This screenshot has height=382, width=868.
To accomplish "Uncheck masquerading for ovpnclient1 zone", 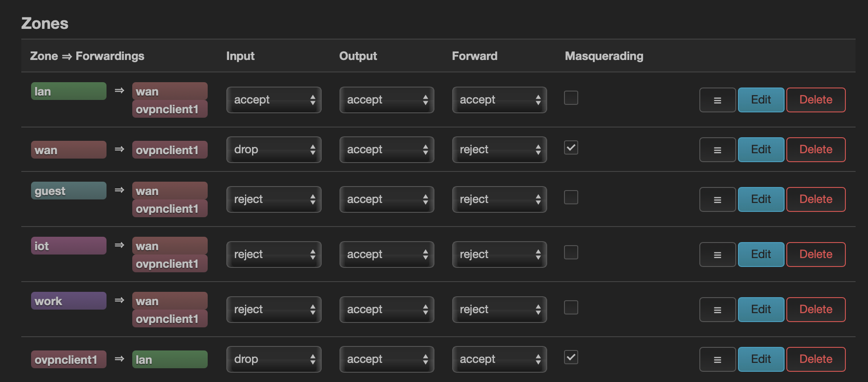I will tap(571, 357).
